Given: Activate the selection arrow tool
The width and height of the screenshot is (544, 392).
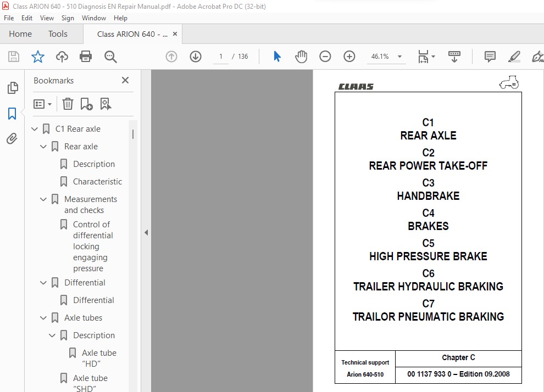Looking at the screenshot, I should 277,57.
